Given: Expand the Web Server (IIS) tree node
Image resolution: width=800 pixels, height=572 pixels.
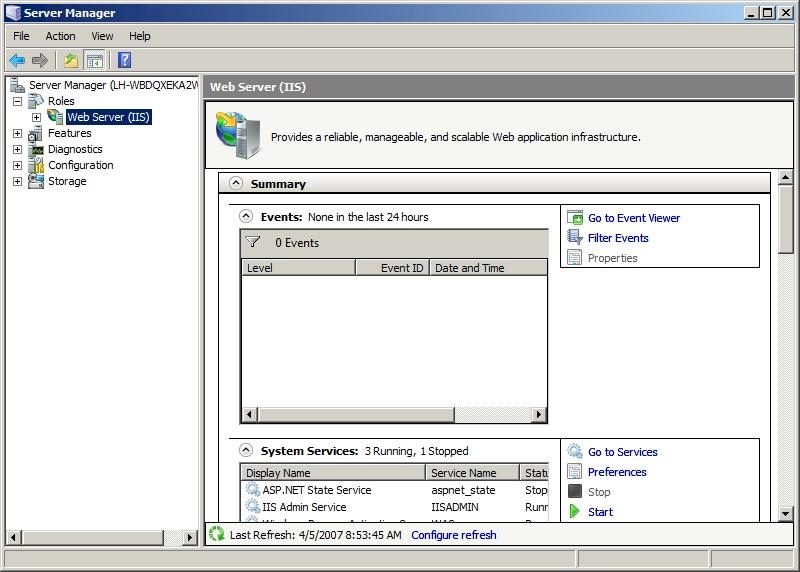Looking at the screenshot, I should [x=36, y=117].
